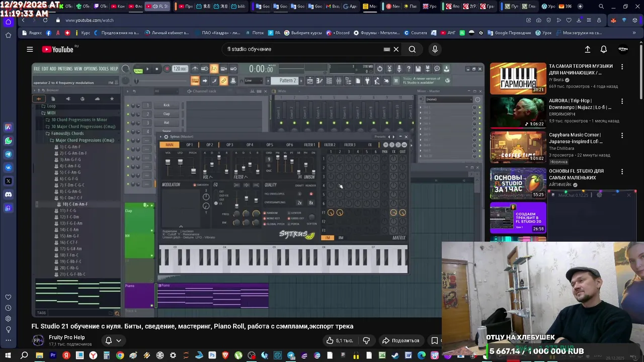Open the FILE menu in FL Studio
This screenshot has width=644, height=362.
37,69
